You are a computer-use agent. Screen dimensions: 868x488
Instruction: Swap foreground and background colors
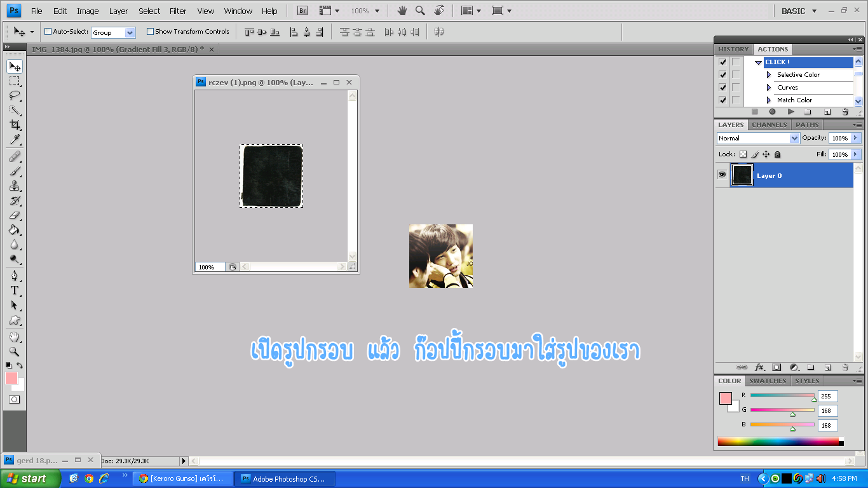point(20,365)
